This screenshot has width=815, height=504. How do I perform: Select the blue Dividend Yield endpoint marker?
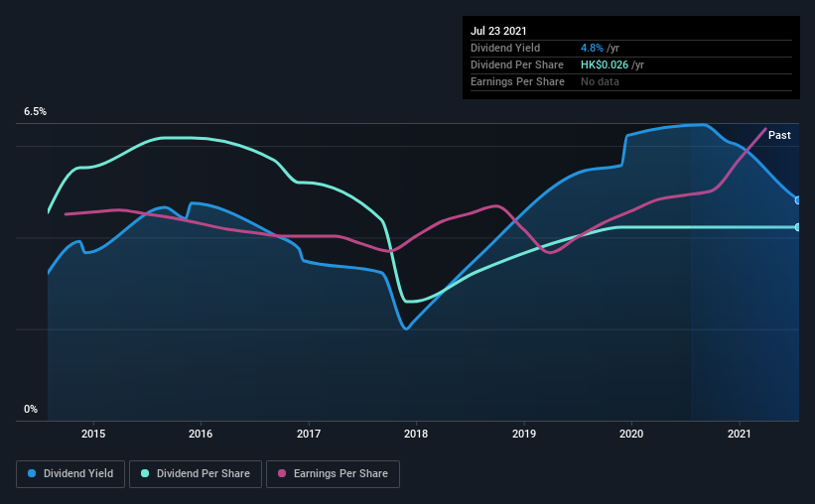point(797,200)
